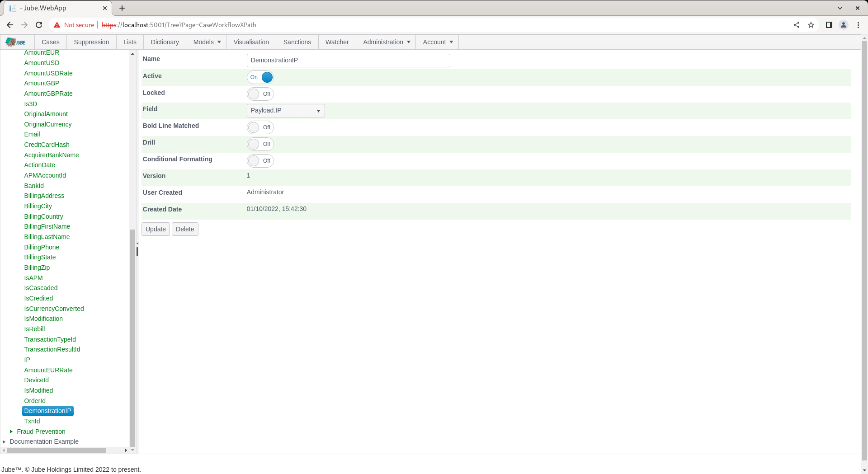Image resolution: width=868 pixels, height=474 pixels.
Task: Open the Field dropdown showing Payload.IP
Action: pos(286,111)
